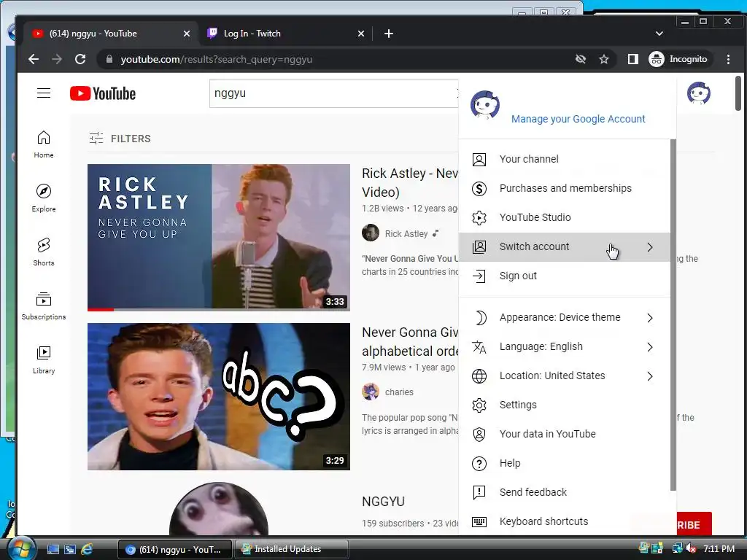This screenshot has height=560, width=747.
Task: Open the Chrome three-dot menu
Action: (728, 59)
